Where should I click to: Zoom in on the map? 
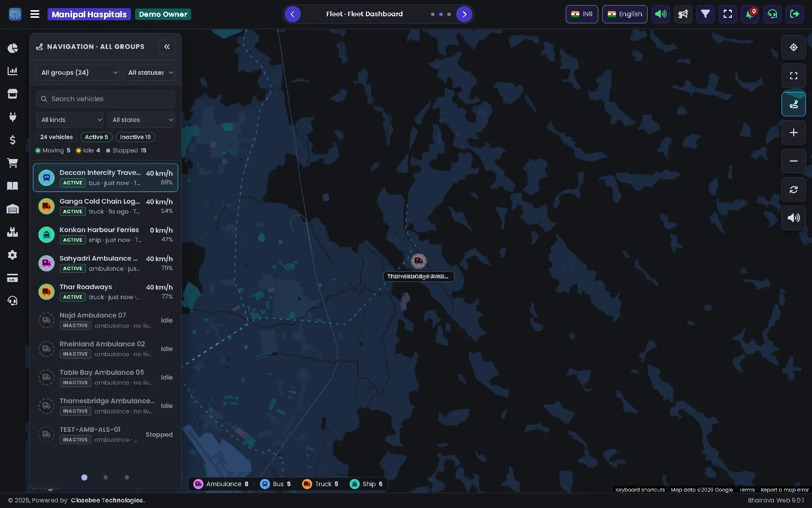[794, 133]
